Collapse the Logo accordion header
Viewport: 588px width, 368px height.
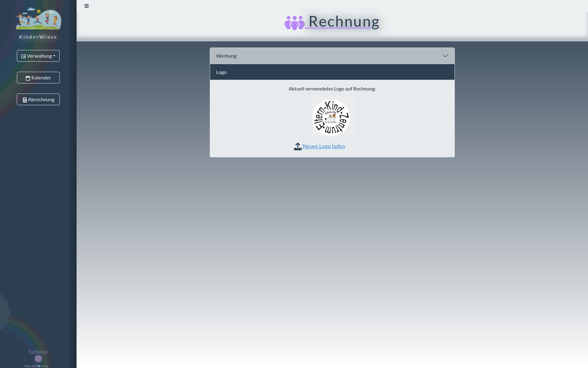(332, 72)
